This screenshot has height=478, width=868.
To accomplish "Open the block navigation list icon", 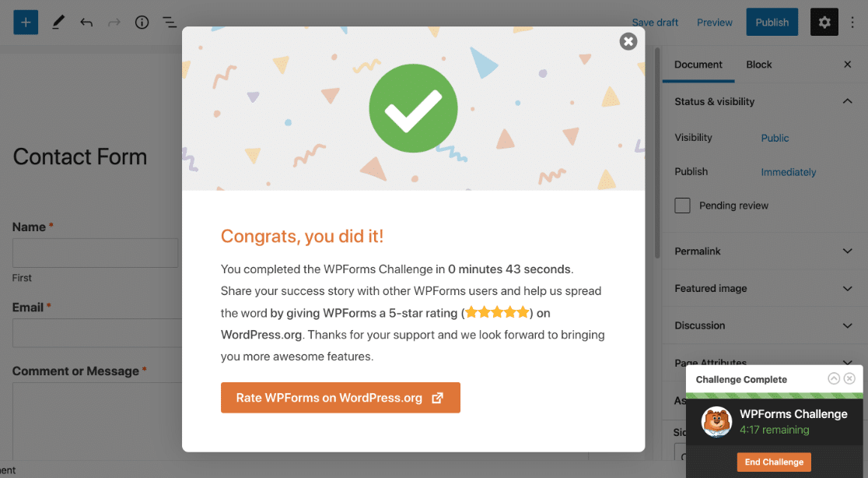I will 170,23.
